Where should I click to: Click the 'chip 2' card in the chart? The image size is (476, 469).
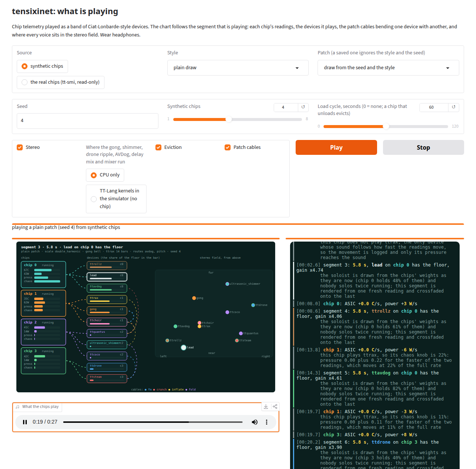coord(44,332)
